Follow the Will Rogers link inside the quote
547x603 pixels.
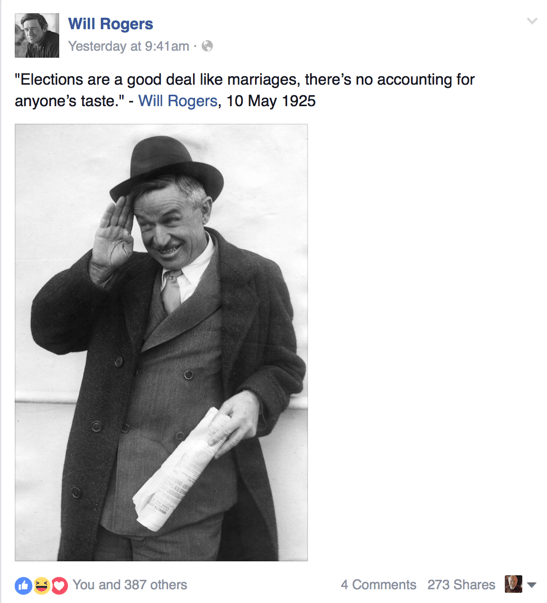[x=178, y=101]
